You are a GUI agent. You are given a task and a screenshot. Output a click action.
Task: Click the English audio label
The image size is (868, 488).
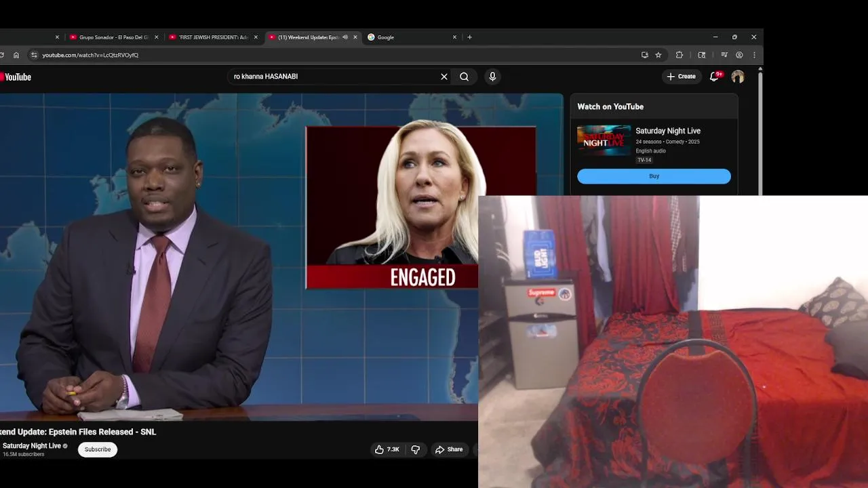(651, 150)
